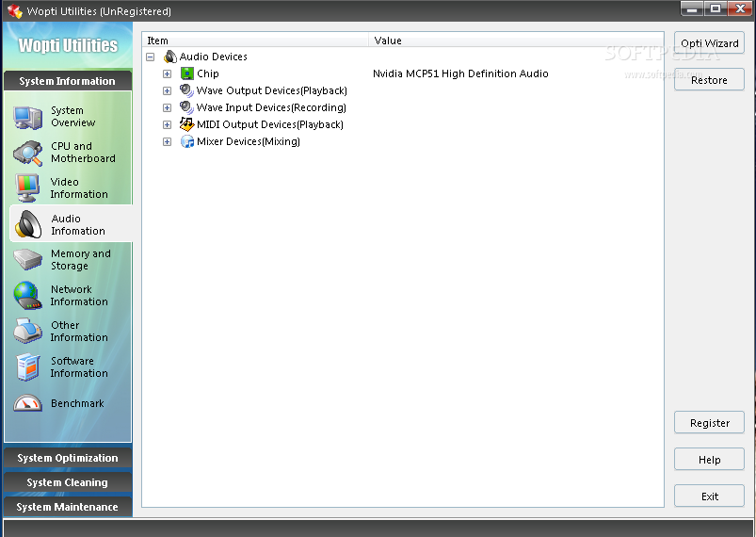
Task: Click the Register button
Action: (x=709, y=423)
